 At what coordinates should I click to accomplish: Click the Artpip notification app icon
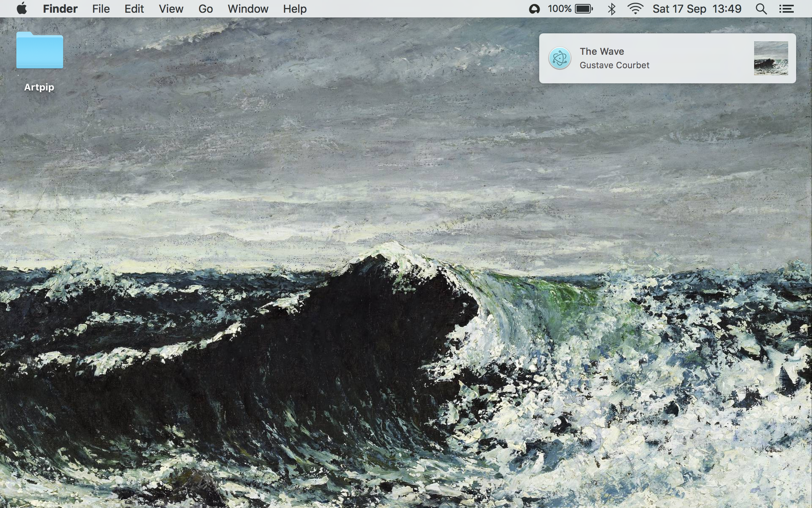click(559, 58)
